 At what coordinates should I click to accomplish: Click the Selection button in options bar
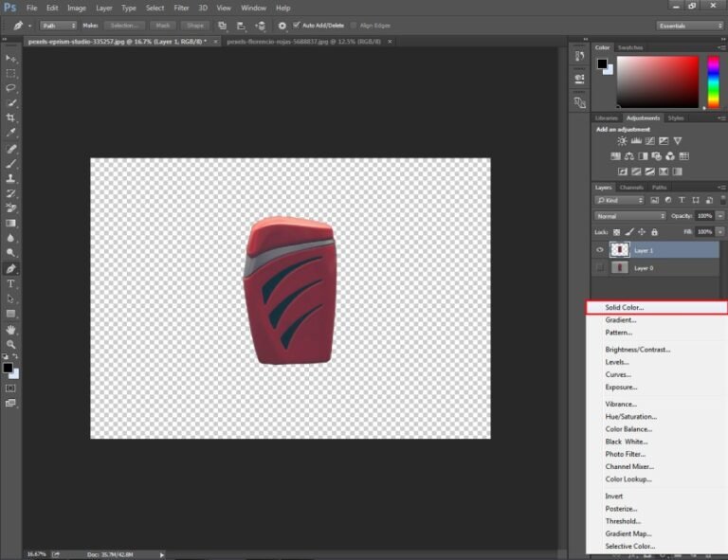(x=124, y=26)
